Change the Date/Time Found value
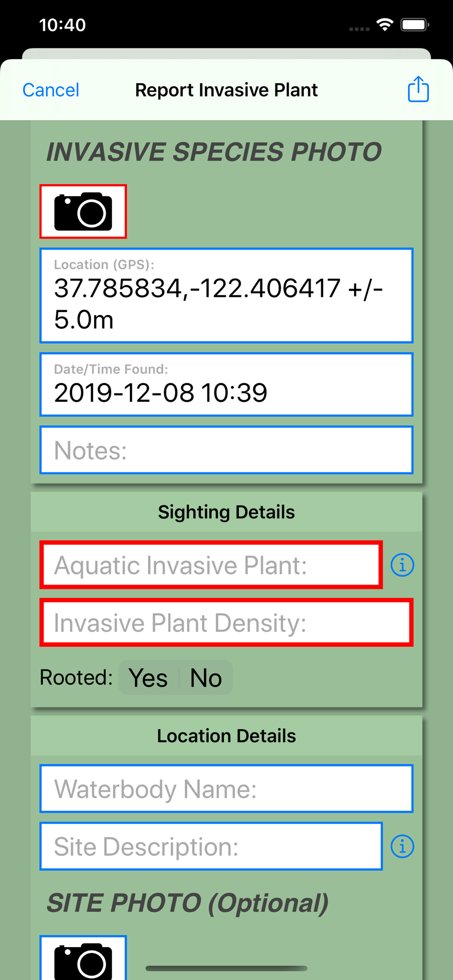 point(226,384)
